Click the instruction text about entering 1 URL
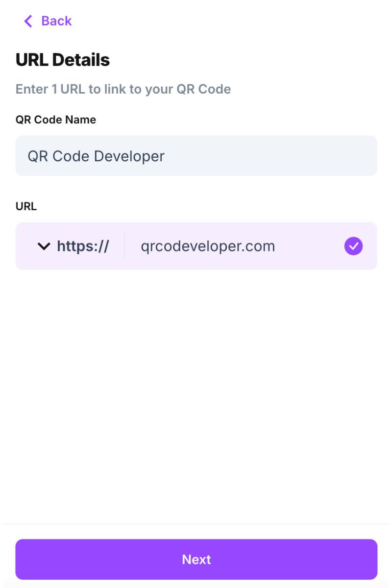The width and height of the screenshot is (392, 588). coord(123,89)
